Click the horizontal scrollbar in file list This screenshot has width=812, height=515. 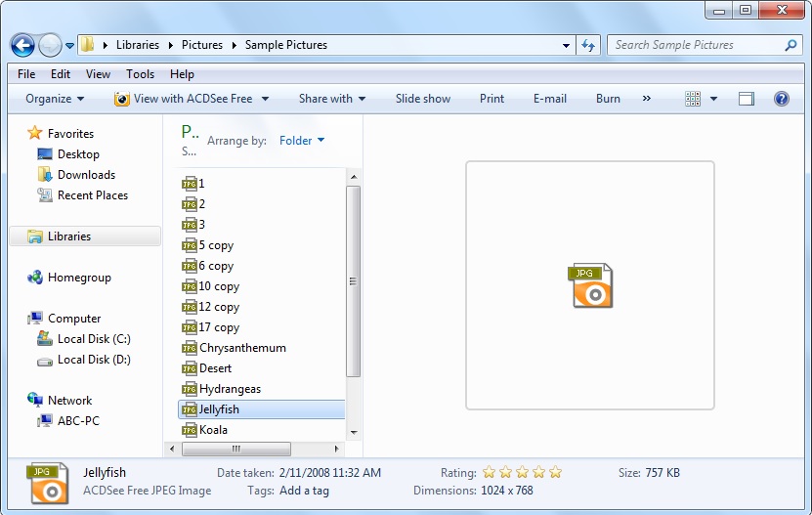(235, 449)
